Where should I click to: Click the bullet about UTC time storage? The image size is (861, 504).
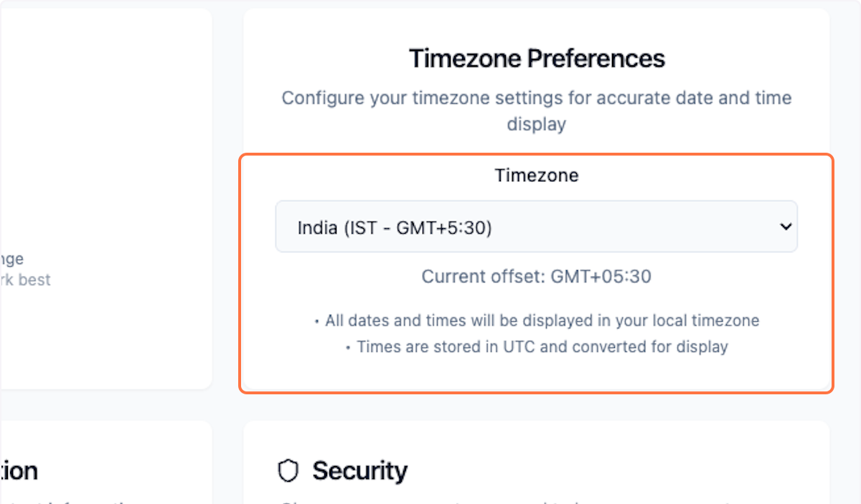542,346
